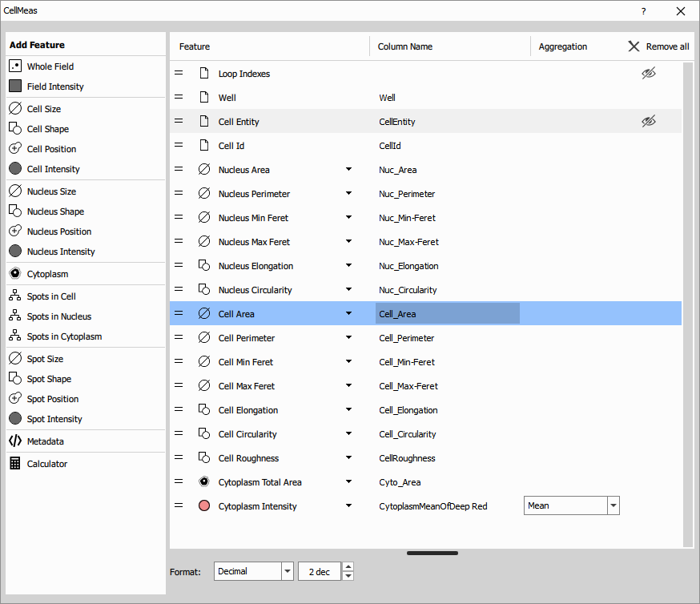
Task: Click the Column Name header
Action: point(405,46)
